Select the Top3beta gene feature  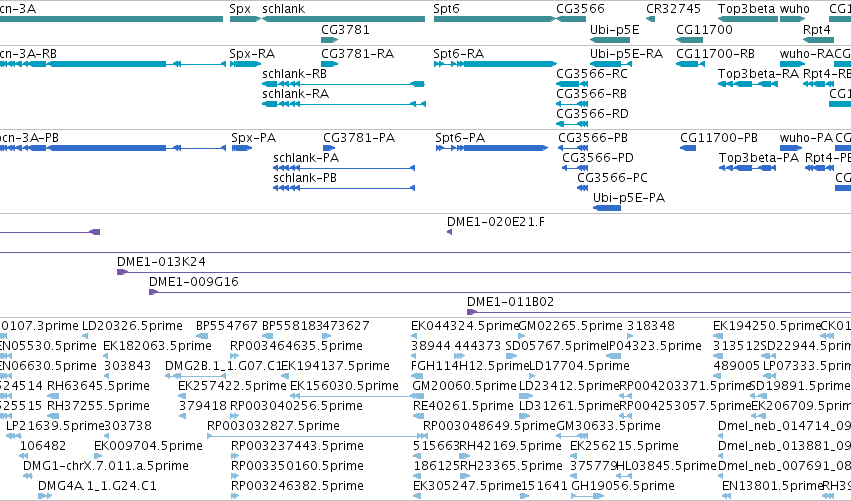click(x=748, y=19)
